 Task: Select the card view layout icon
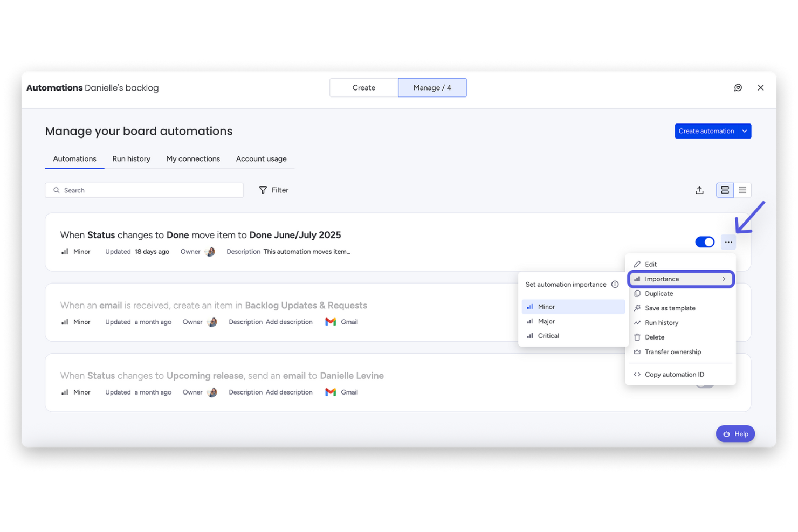[x=725, y=190]
